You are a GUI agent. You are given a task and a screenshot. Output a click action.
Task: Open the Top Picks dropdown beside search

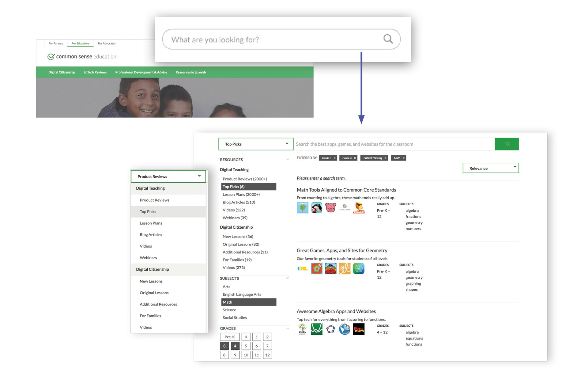click(x=256, y=144)
